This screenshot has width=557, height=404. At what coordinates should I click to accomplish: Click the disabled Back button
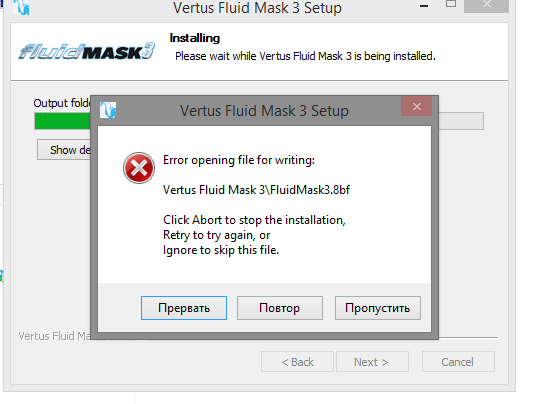click(297, 362)
